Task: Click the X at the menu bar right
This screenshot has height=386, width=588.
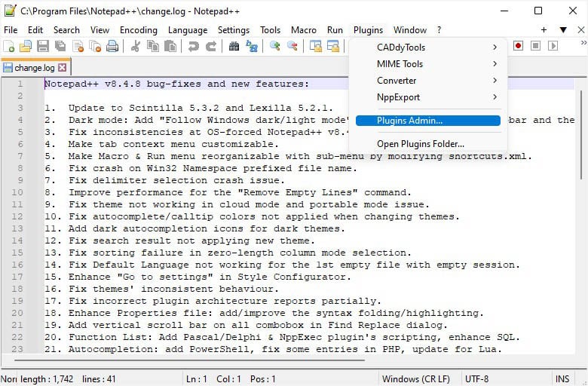Action: pyautogui.click(x=581, y=29)
